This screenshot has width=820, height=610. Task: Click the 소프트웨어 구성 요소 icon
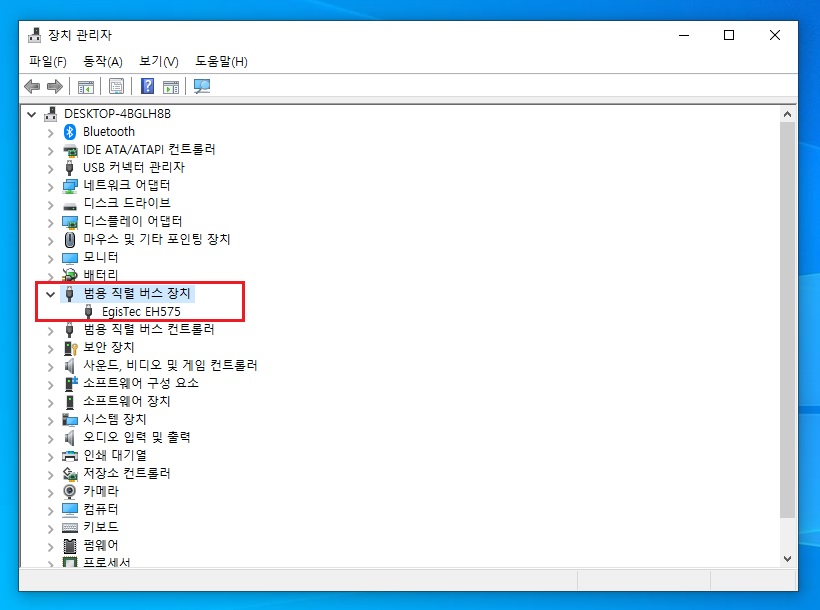71,383
